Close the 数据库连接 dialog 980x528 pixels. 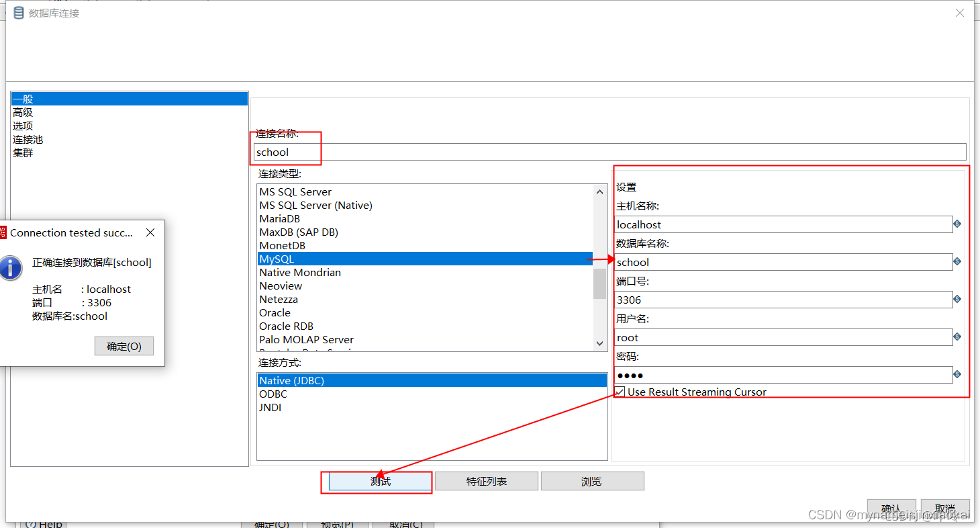point(960,13)
